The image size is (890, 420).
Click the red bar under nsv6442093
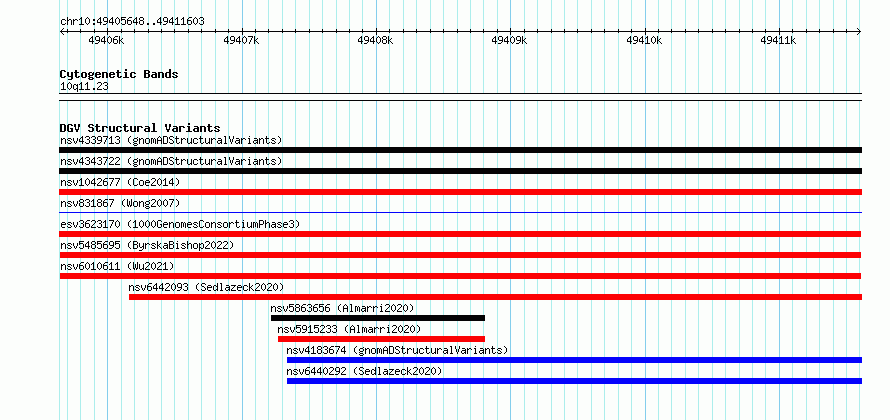[x=496, y=297]
